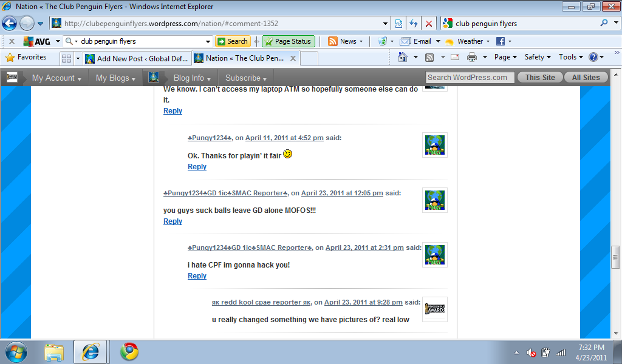This screenshot has width=622, height=364.
Task: Click the Home icon in command bar
Action: click(x=402, y=57)
